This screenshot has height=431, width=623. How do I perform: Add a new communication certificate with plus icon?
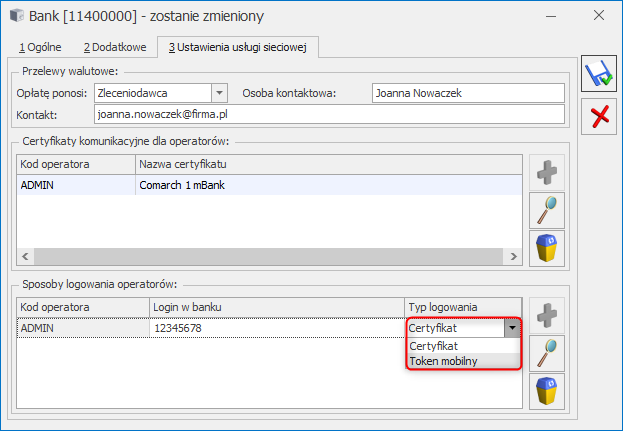546,172
